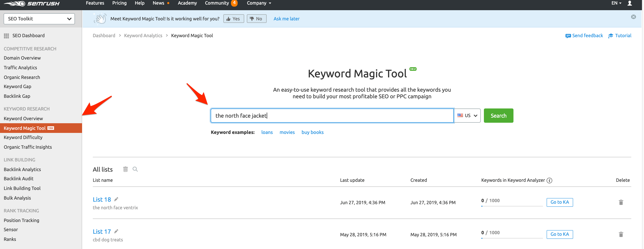Open the Academy menu item
The image size is (644, 249).
click(x=187, y=3)
